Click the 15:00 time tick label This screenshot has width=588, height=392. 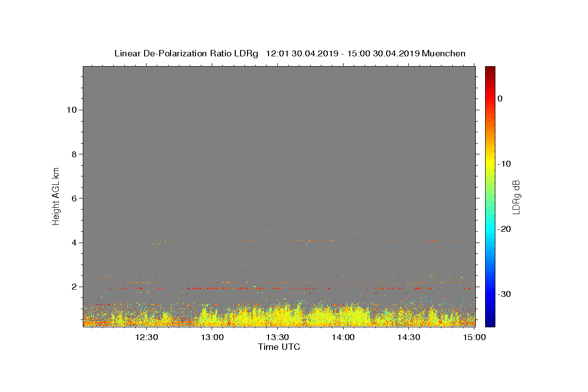pyautogui.click(x=474, y=337)
